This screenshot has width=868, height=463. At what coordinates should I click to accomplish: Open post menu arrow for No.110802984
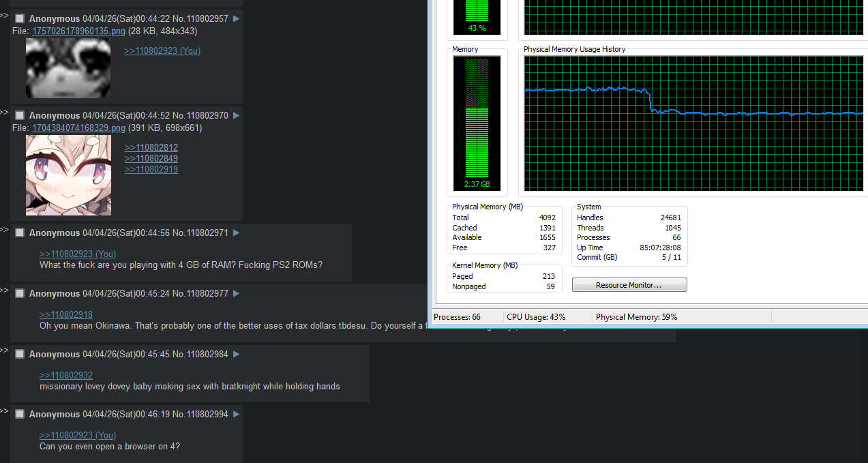237,354
